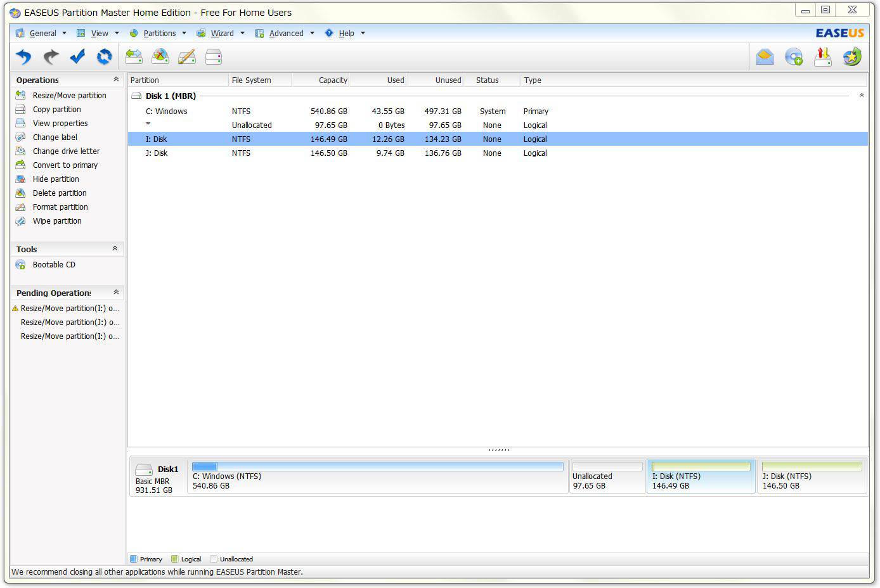
Task: Select Convert to primary operation
Action: (65, 165)
